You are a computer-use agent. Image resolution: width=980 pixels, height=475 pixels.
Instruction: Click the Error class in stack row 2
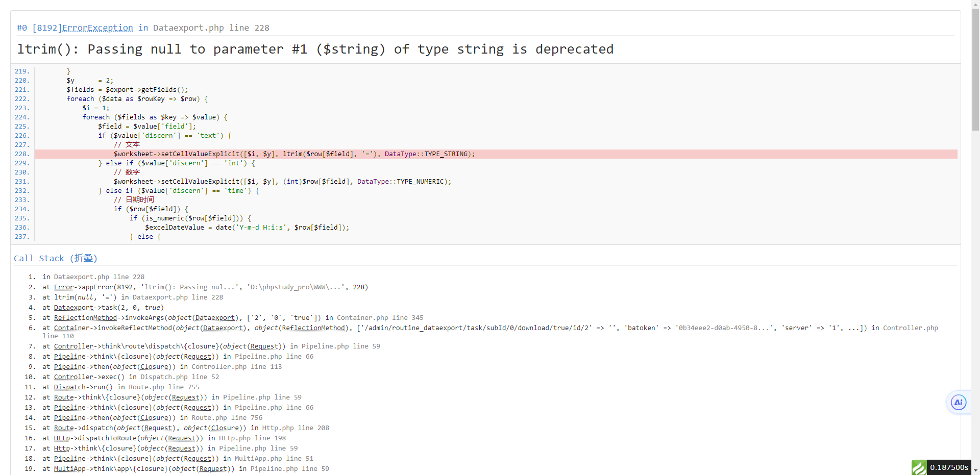64,287
